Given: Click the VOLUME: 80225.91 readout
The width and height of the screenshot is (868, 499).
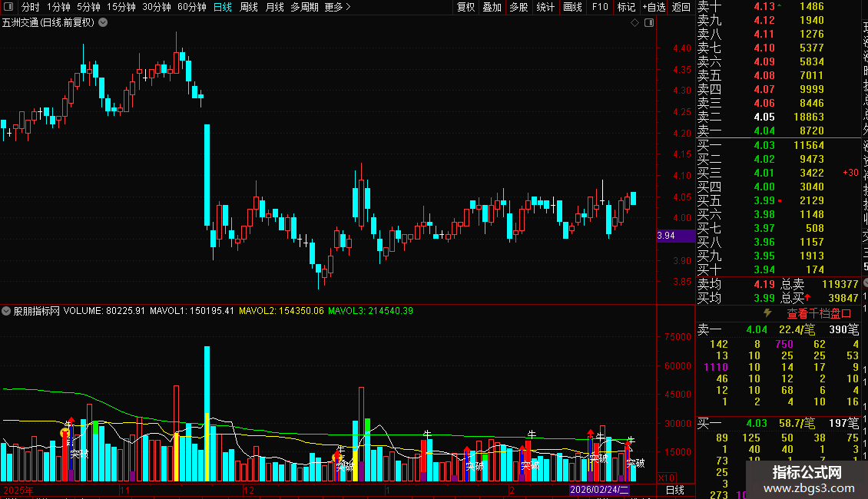Looking at the screenshot, I should pyautogui.click(x=104, y=311).
